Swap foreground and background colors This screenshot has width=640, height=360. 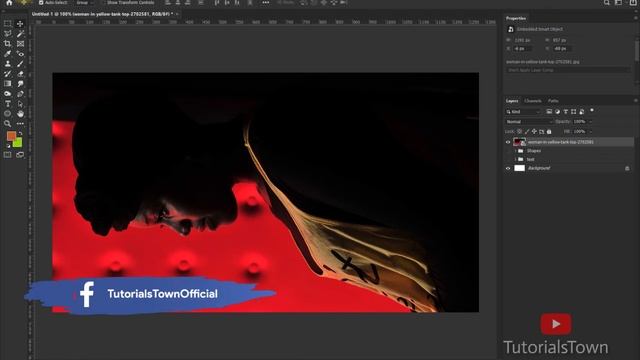20,133
